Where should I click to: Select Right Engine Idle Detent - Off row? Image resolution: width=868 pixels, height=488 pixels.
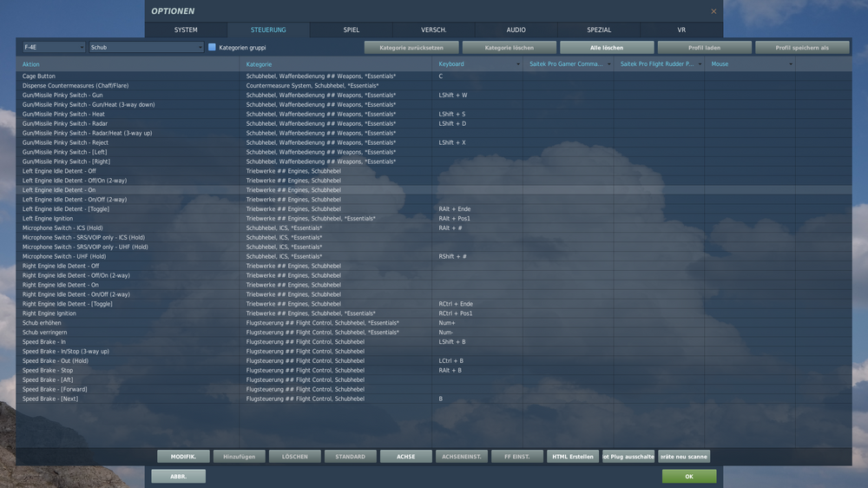click(433, 266)
